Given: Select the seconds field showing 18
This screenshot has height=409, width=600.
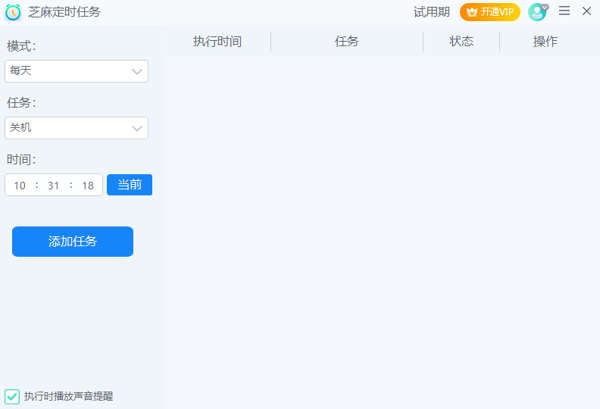Looking at the screenshot, I should tap(88, 185).
